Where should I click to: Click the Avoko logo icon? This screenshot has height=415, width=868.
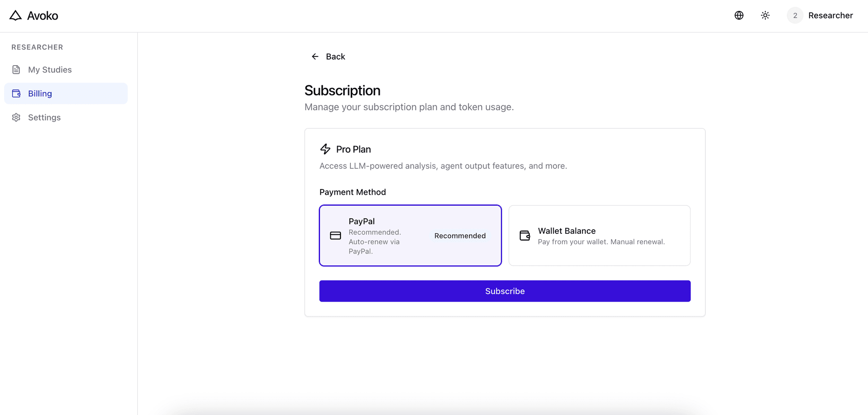[x=16, y=15]
